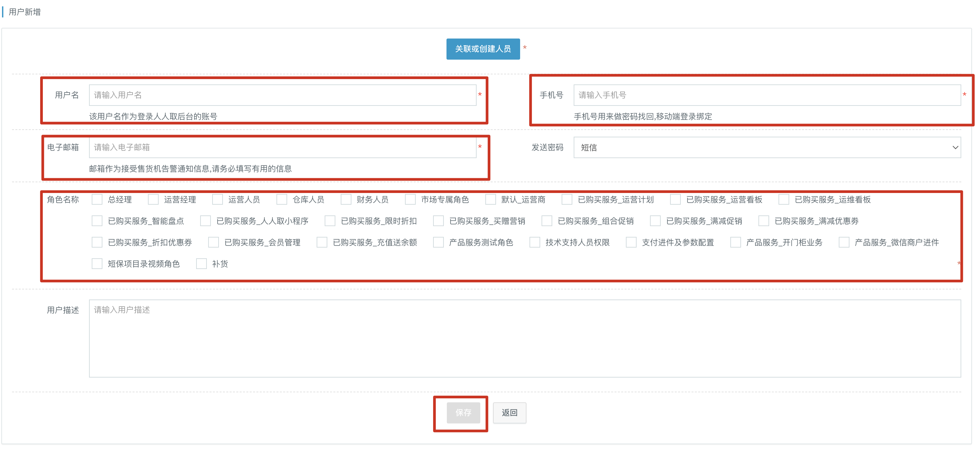Viewport: 980px width, 467px height.
Task: Open the 发送密码 dropdown showing 短信
Action: point(767,147)
